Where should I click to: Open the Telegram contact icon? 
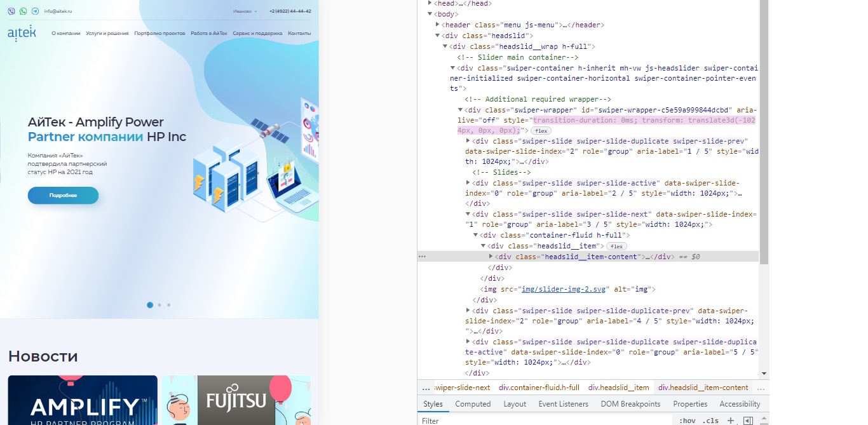tap(35, 11)
